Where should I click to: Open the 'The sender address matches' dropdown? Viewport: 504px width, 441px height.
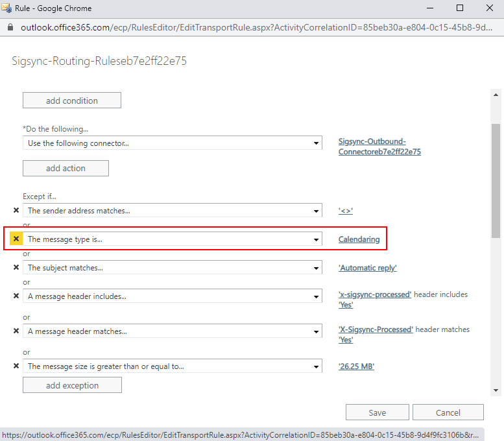pos(316,211)
